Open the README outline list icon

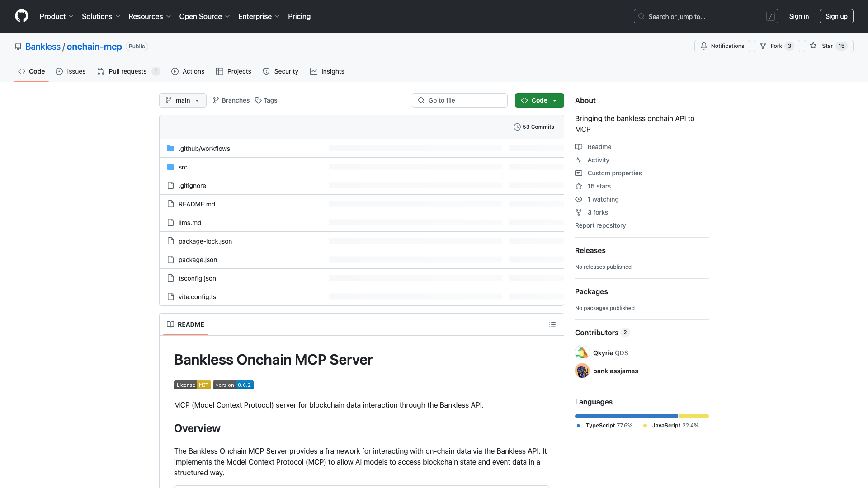pos(552,324)
